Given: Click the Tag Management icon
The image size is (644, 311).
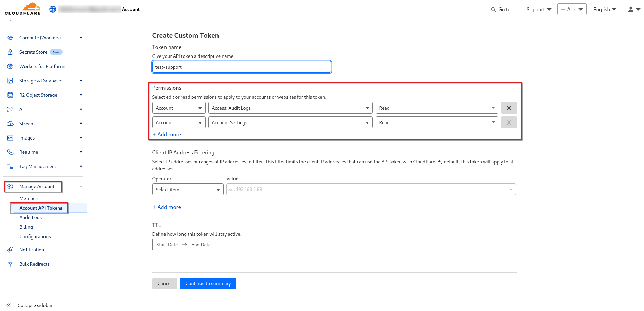Looking at the screenshot, I should (10, 166).
